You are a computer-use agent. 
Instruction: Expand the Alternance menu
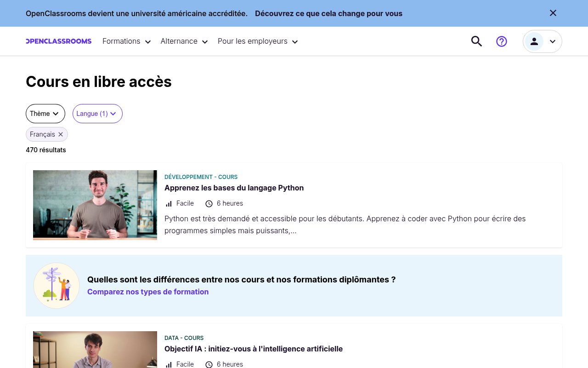click(184, 41)
